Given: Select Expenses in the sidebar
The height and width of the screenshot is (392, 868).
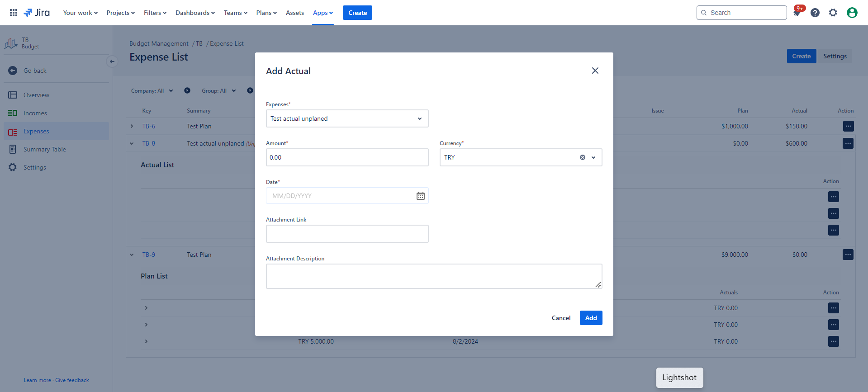Looking at the screenshot, I should (56, 131).
